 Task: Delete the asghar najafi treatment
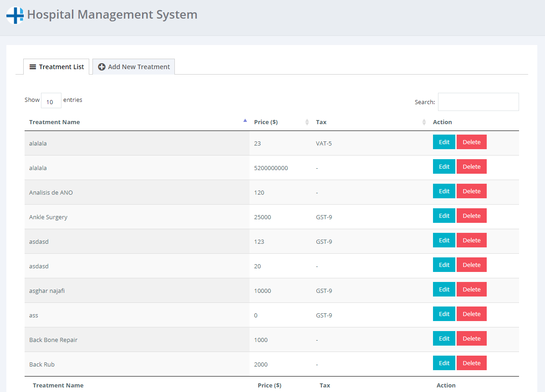[471, 289]
